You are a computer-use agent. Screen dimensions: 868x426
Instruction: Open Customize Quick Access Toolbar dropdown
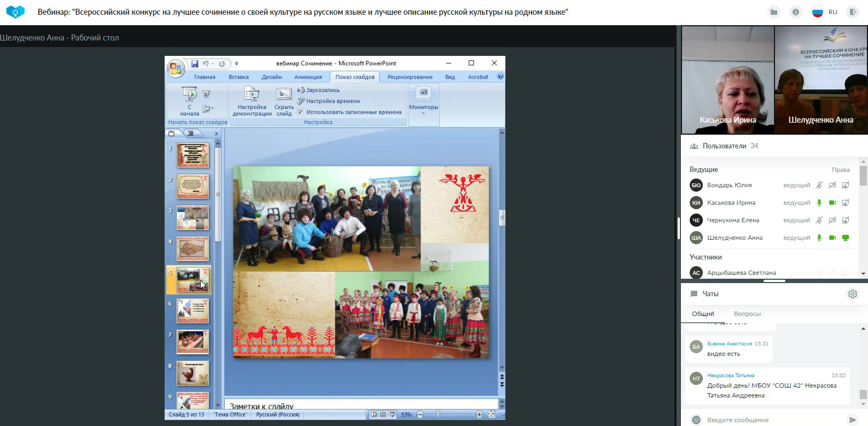click(236, 64)
